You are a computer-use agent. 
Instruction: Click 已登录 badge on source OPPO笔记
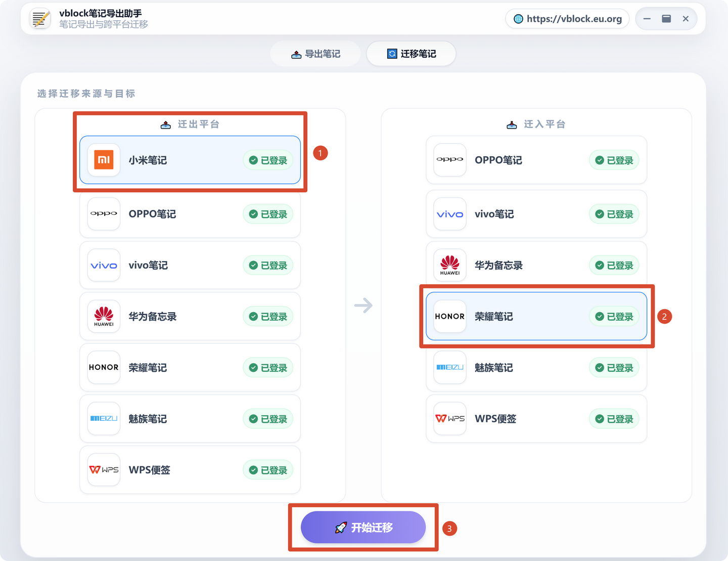point(268,214)
